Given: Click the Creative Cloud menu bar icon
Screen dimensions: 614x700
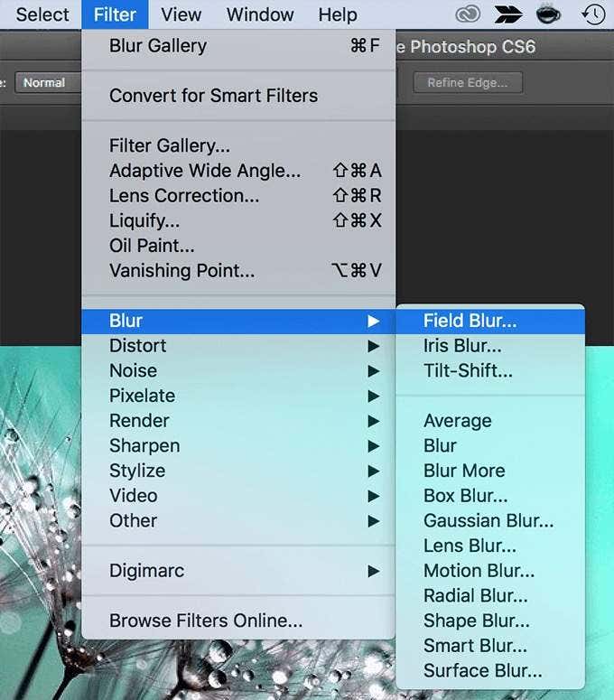Looking at the screenshot, I should [x=468, y=14].
